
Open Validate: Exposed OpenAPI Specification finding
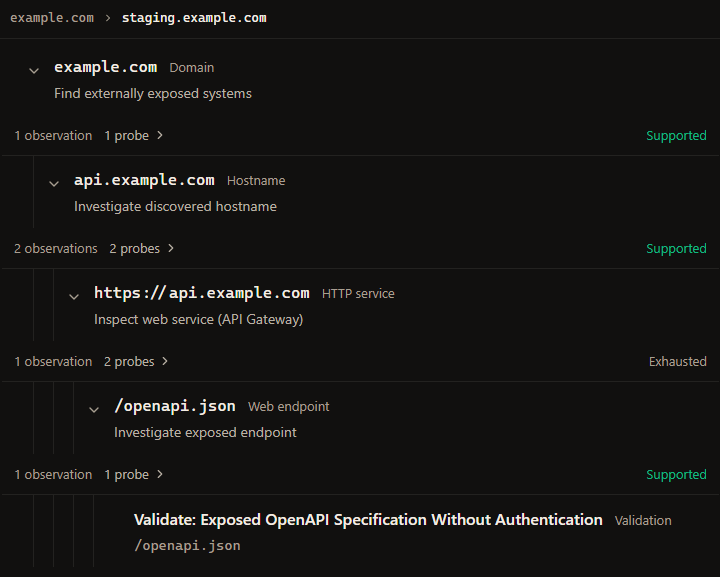(368, 520)
